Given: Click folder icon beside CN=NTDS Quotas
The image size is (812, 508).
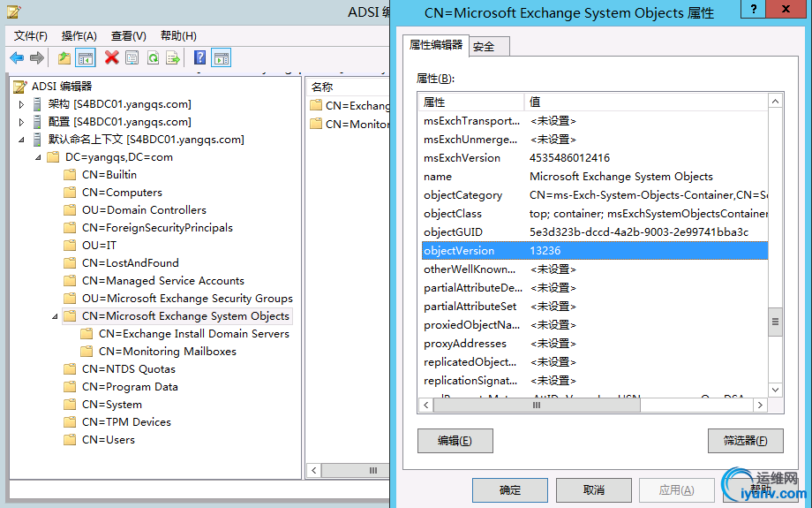Looking at the screenshot, I should click(70, 369).
